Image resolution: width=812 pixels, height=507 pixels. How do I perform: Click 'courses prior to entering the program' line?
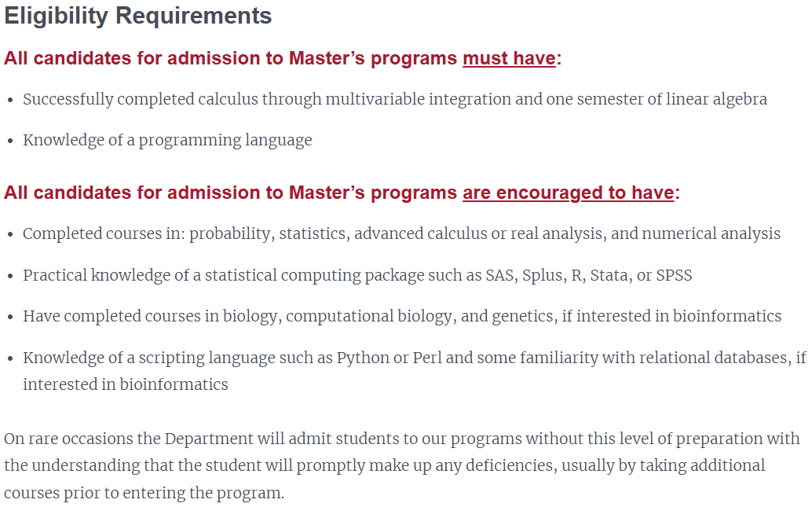pos(144,493)
